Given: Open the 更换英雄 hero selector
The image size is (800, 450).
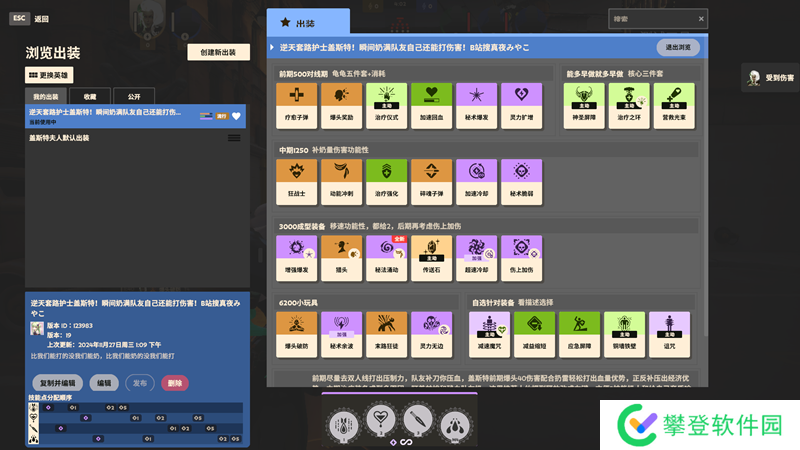Looking at the screenshot, I should (49, 75).
